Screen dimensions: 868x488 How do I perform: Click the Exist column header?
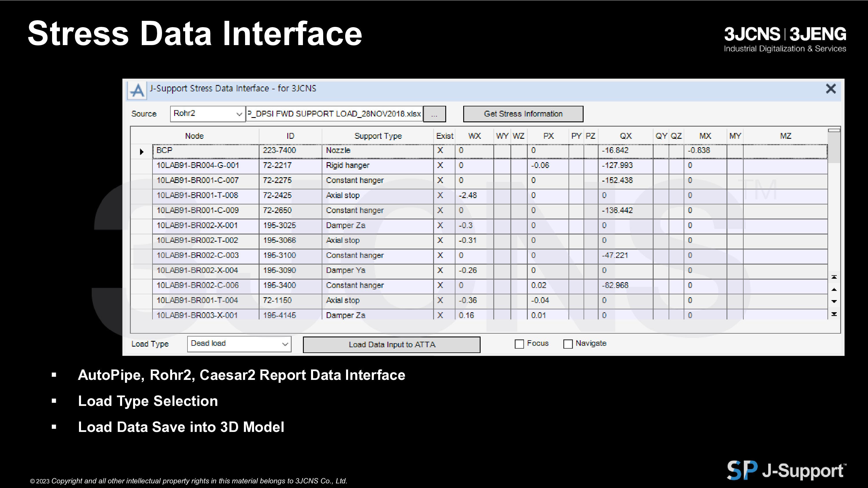(x=444, y=136)
